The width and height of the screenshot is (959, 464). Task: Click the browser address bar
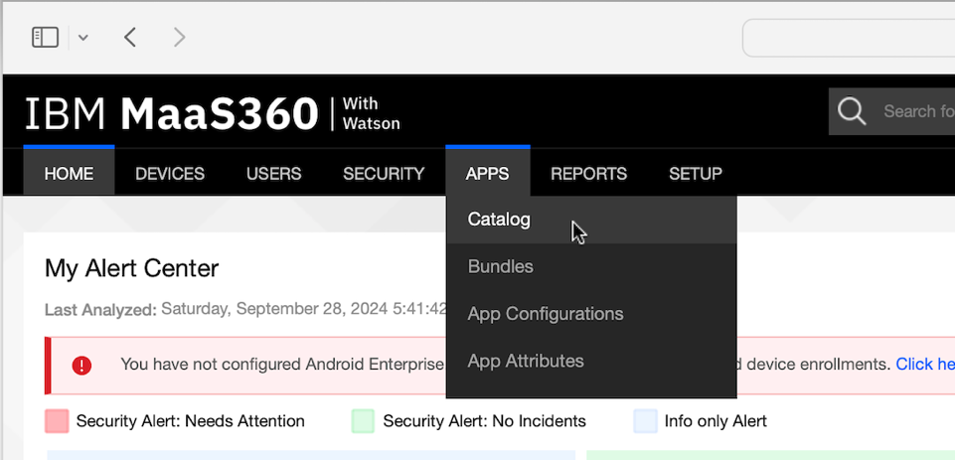click(849, 38)
